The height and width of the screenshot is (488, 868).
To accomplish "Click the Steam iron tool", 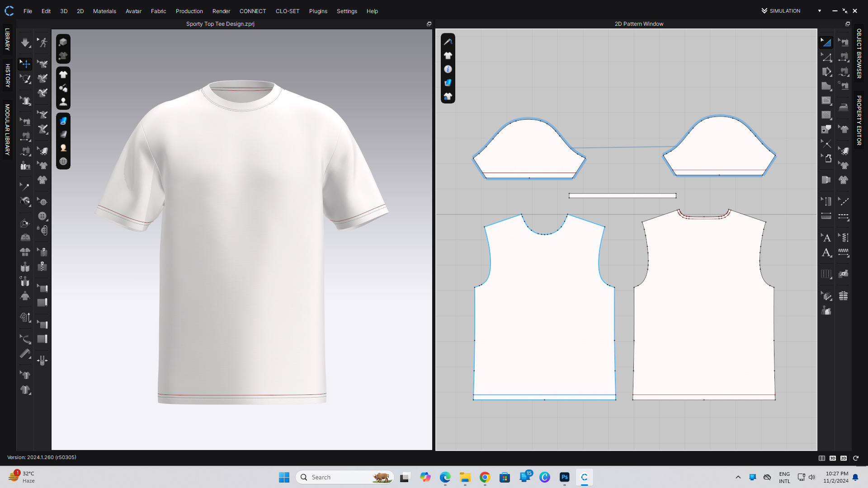I will [x=844, y=108].
